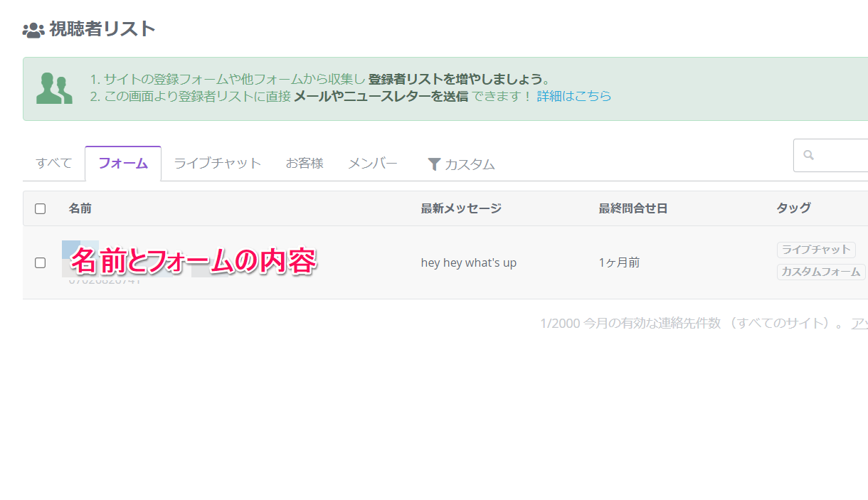Click the カスタムフォーム tag badge
Image resolution: width=868 pixels, height=500 pixels.
821,272
